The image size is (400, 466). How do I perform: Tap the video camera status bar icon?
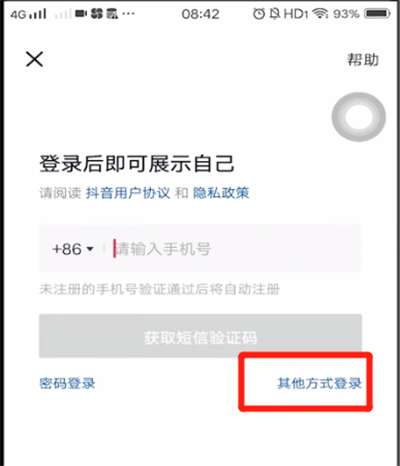coord(81,14)
